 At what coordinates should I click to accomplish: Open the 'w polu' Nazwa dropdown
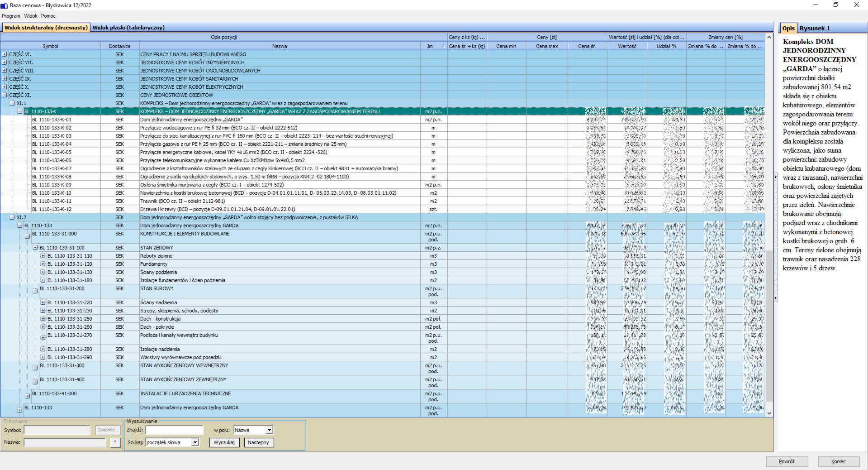269,430
